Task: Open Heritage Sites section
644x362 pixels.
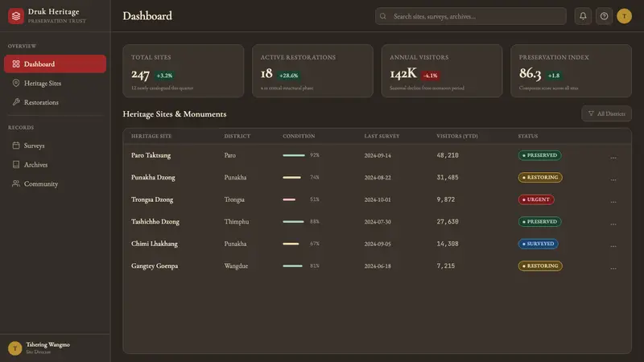Action: tap(55, 83)
